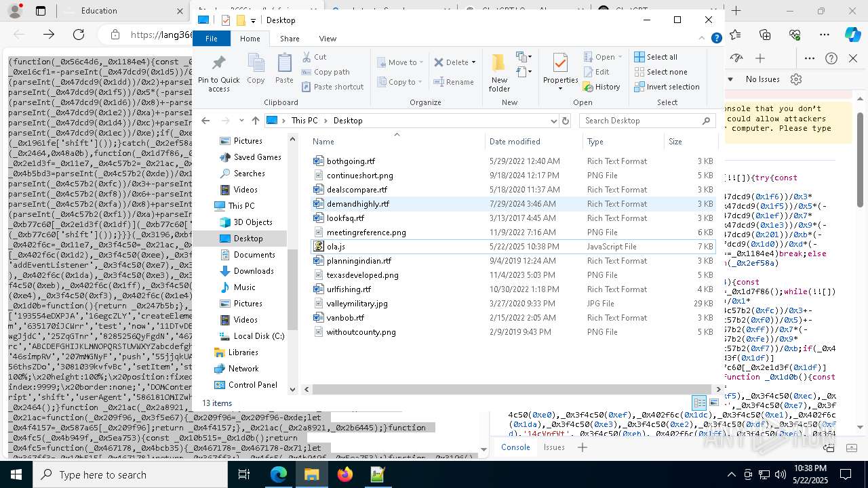Click the Back navigation arrow in Explorer
The width and height of the screenshot is (868, 488).
pos(205,121)
